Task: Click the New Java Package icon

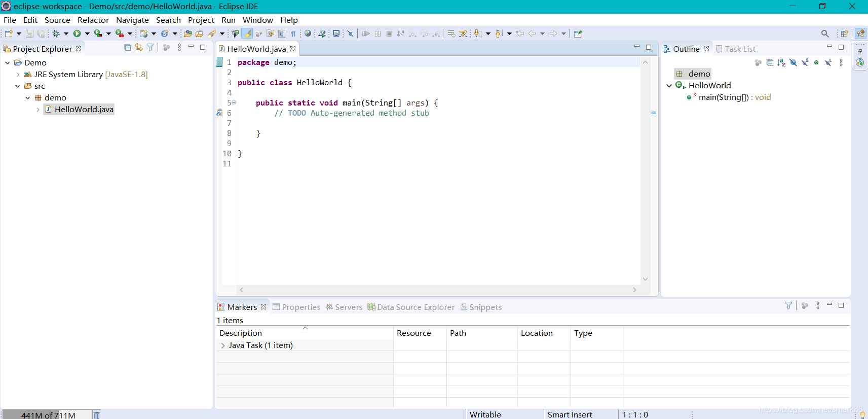Action: point(144,33)
